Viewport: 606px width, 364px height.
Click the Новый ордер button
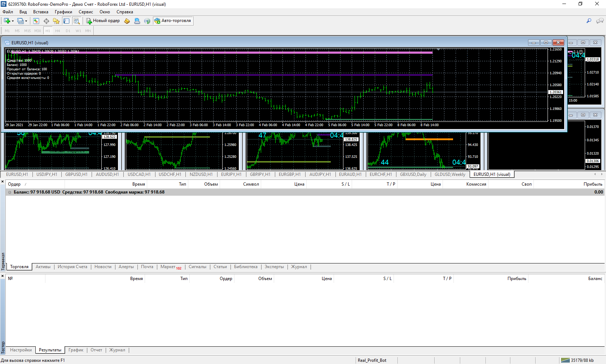[x=103, y=21]
